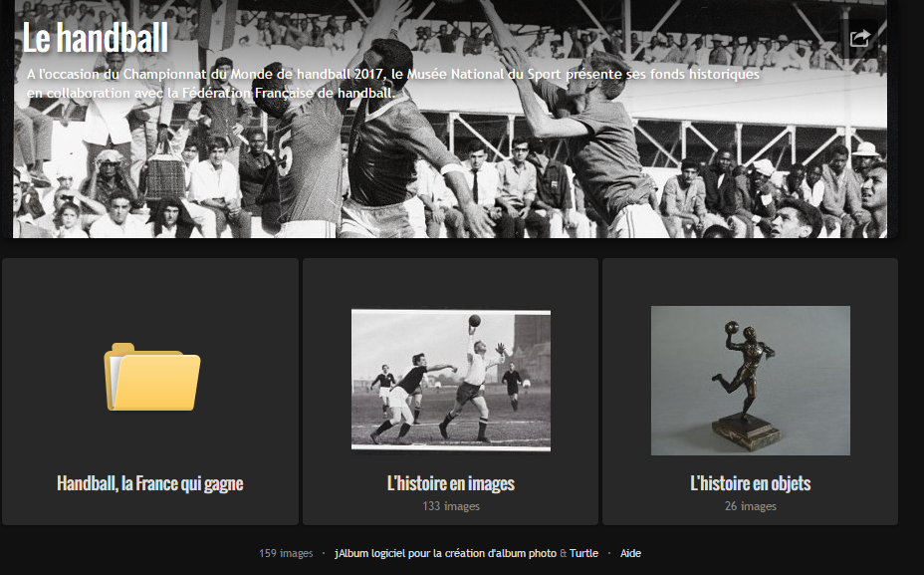The width and height of the screenshot is (924, 575).
Task: Click the 159 images total text
Action: coord(286,553)
